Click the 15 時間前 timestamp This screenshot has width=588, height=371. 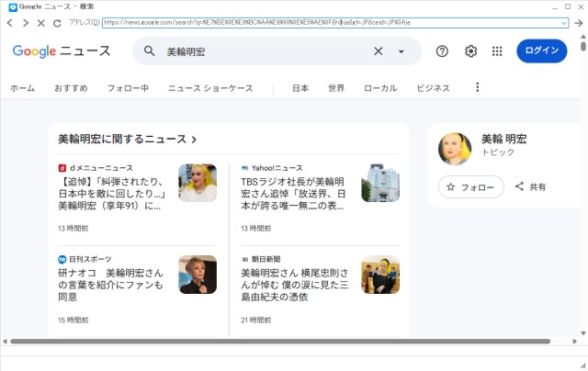pos(73,320)
